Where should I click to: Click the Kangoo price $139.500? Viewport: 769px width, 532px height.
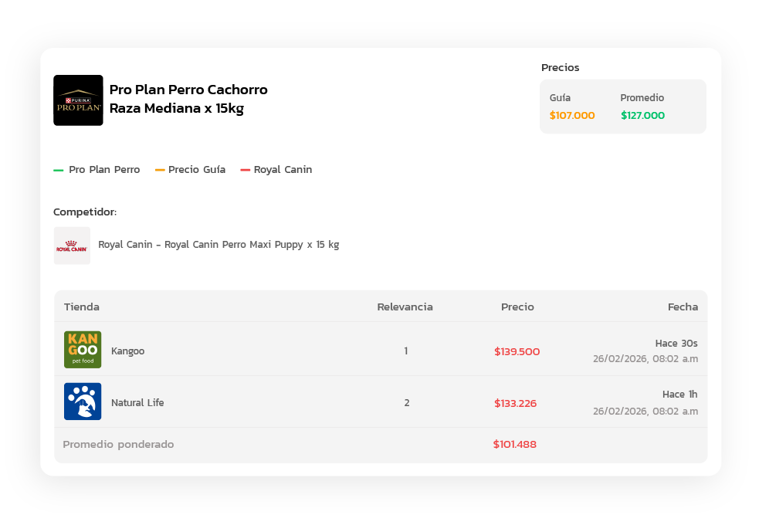pos(517,351)
